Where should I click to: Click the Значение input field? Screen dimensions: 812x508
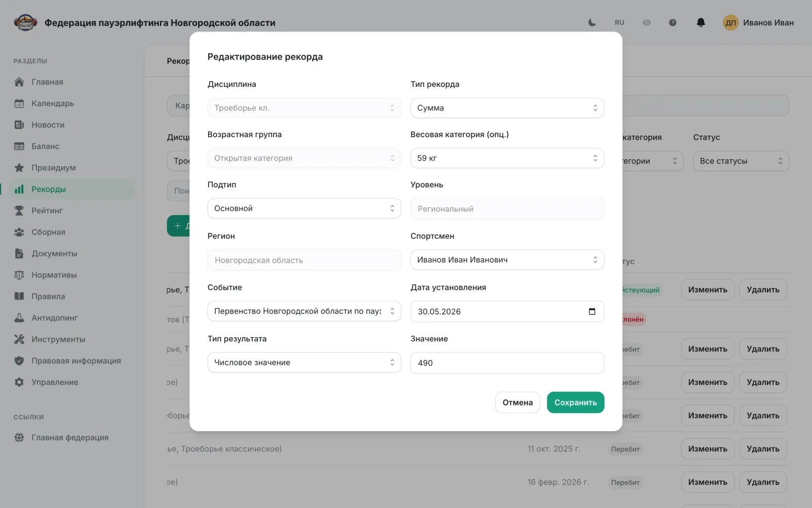[x=507, y=363]
